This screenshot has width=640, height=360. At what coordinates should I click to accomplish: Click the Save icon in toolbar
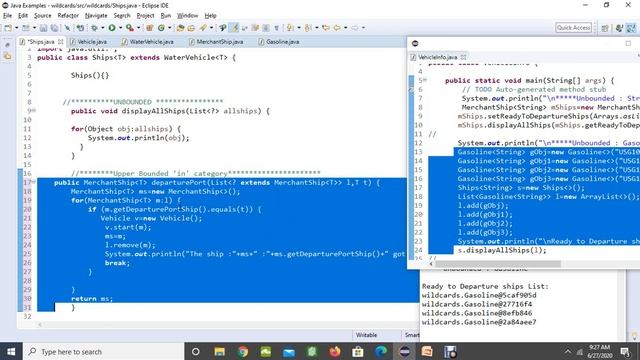coord(43,28)
